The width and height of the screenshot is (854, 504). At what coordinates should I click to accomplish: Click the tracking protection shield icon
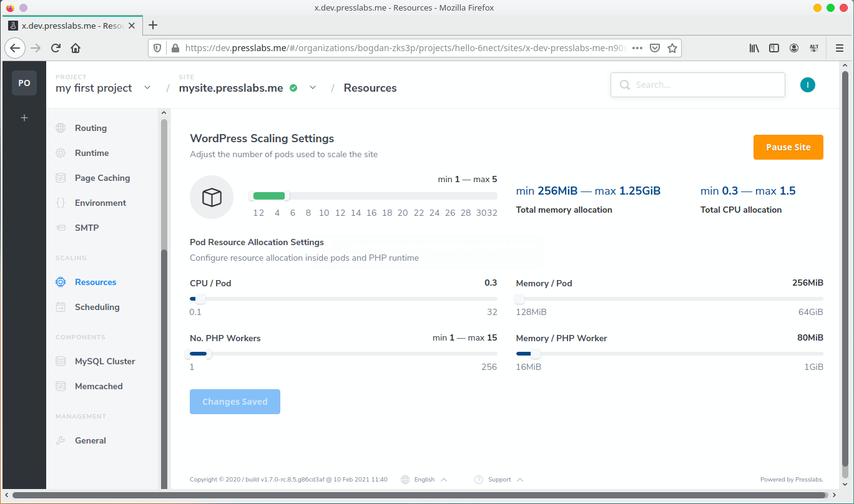157,48
